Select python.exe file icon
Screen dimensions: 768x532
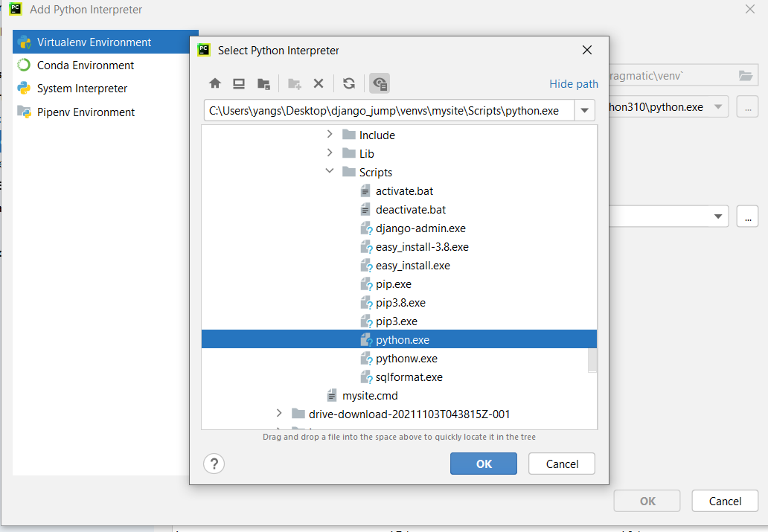pos(366,340)
